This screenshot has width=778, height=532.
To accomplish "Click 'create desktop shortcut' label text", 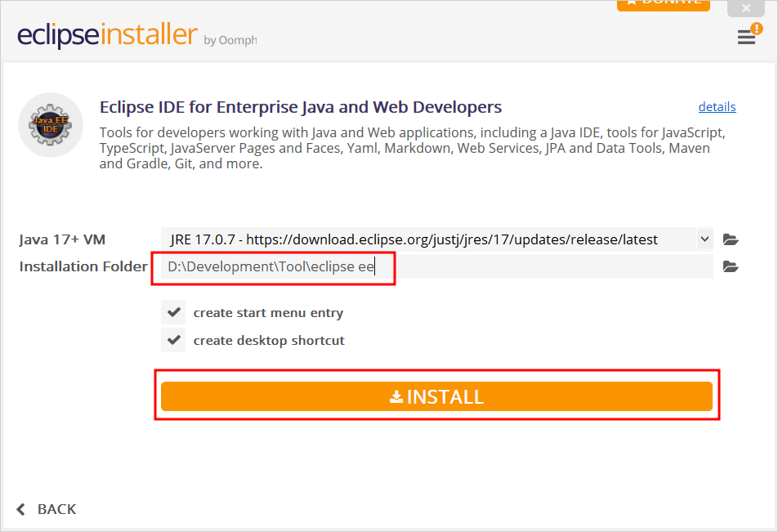I will [269, 341].
